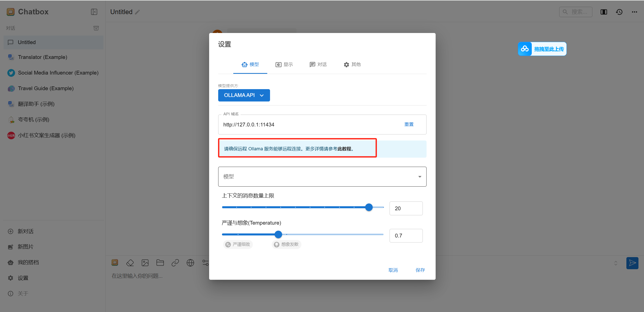Click the search box at top right
Image resolution: width=644 pixels, height=312 pixels.
(x=576, y=12)
